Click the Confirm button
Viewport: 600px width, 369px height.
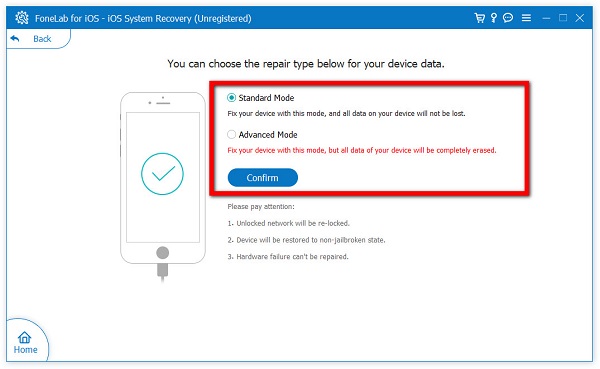click(262, 178)
